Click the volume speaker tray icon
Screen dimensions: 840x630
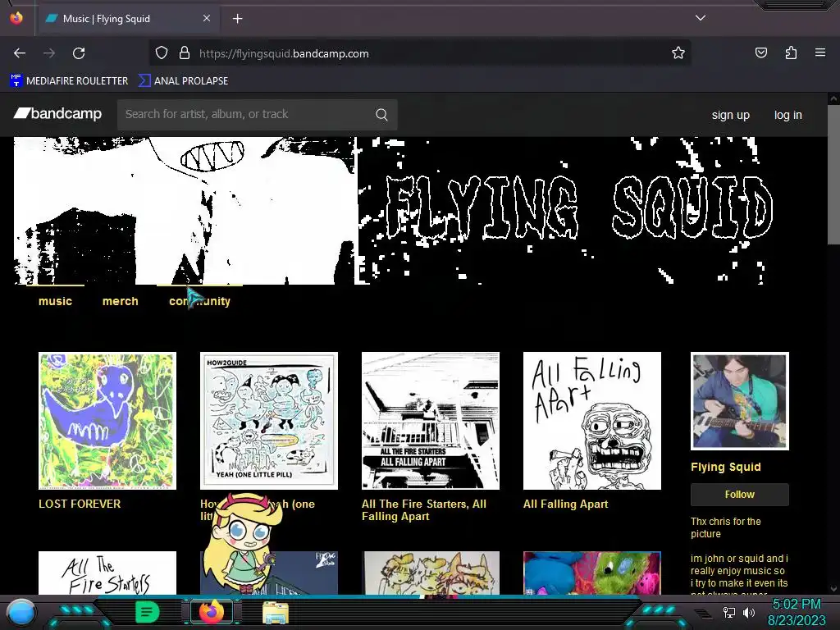point(749,612)
